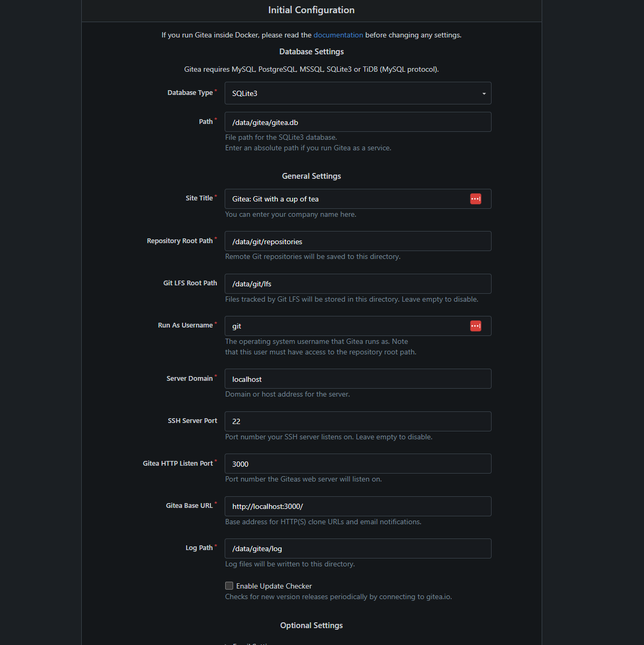Click the Database Type dropdown arrow
Image resolution: width=644 pixels, height=645 pixels.
(x=484, y=94)
